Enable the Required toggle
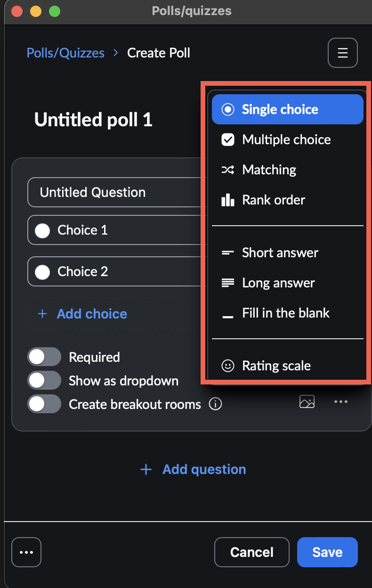Screen dimensions: 372x588 (x=44, y=357)
